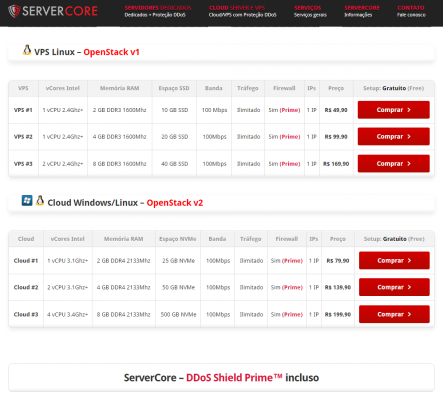Click the Prime firewall link in Cloud #2 row

[292, 287]
